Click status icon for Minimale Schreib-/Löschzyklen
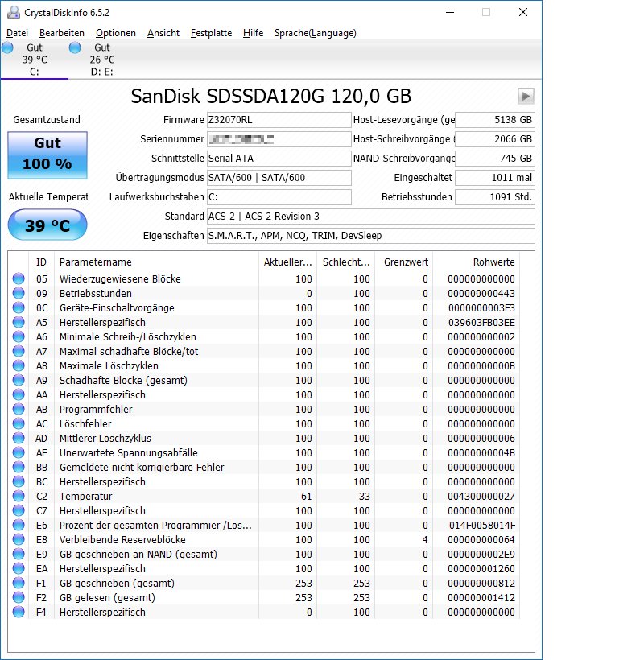 (x=19, y=336)
